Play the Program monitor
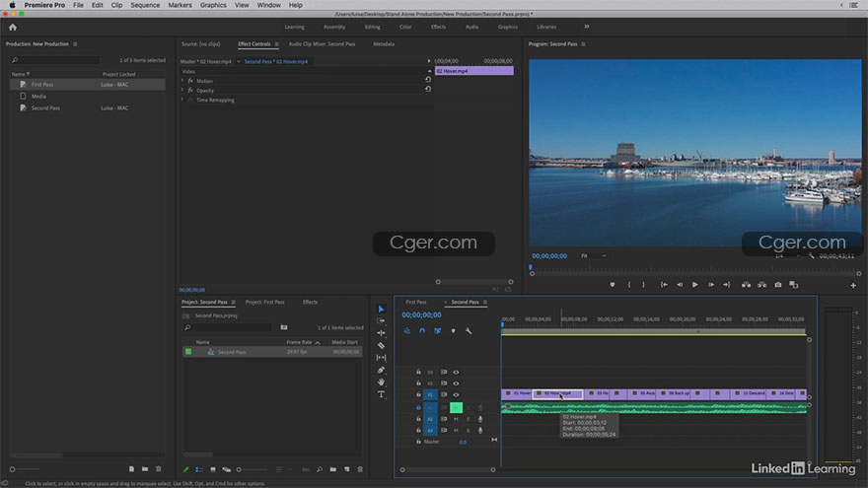This screenshot has width=868, height=488. click(x=695, y=284)
